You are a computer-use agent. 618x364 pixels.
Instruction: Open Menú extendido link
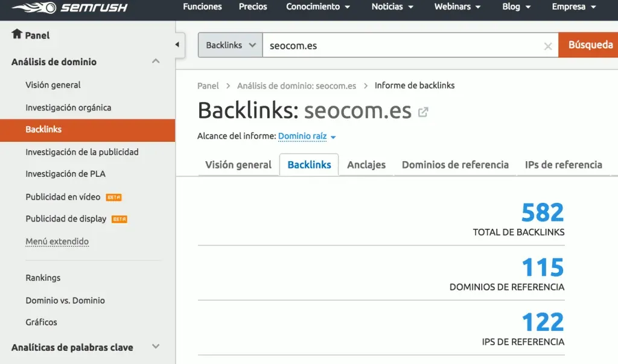pyautogui.click(x=57, y=241)
